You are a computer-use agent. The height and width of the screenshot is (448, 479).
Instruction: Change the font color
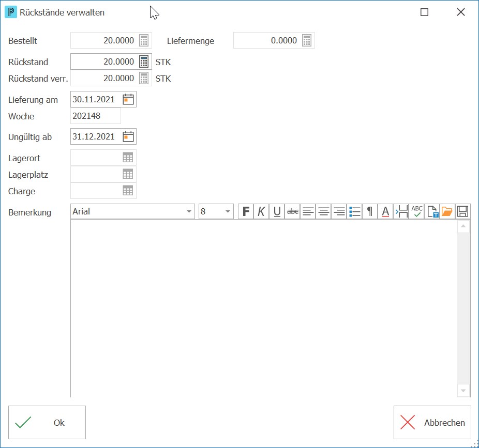385,211
